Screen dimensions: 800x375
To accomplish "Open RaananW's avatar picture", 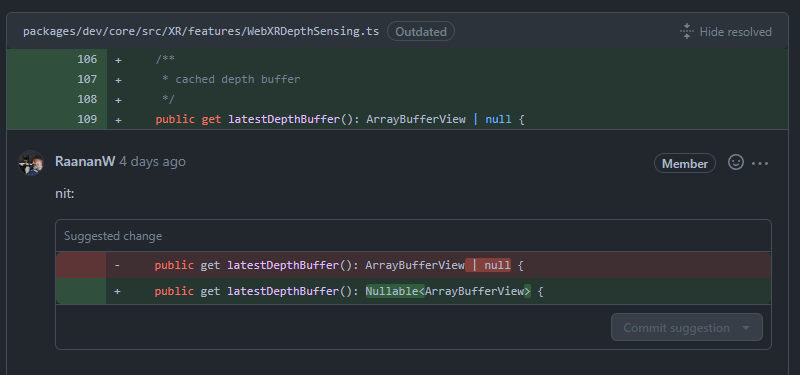I will coord(31,163).
